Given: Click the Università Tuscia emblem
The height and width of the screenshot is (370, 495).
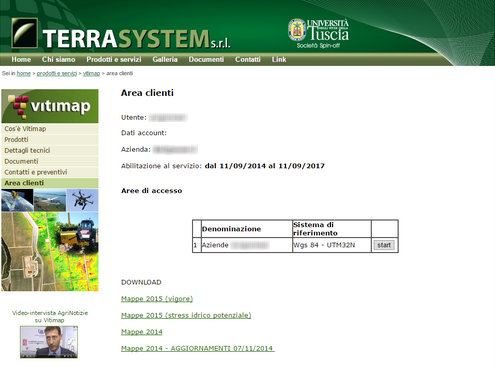Looking at the screenshot, I should (297, 30).
